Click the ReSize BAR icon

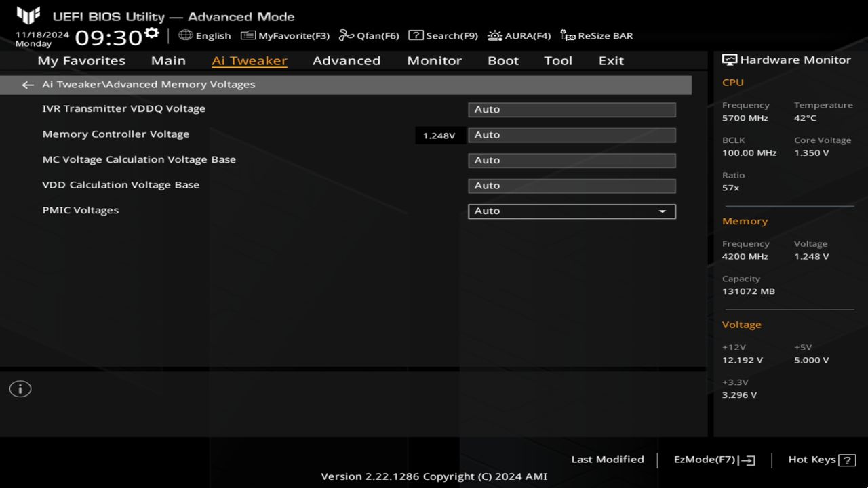click(568, 35)
